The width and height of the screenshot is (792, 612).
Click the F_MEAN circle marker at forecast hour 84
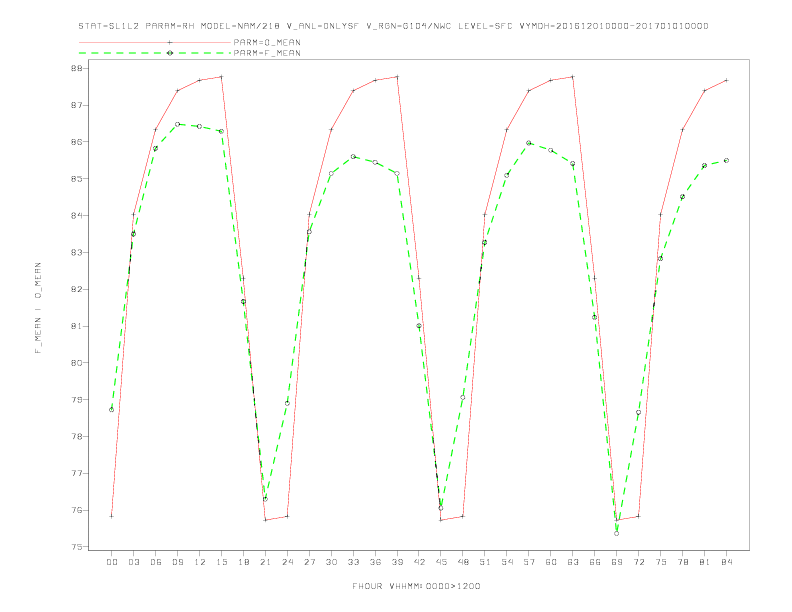click(x=726, y=161)
